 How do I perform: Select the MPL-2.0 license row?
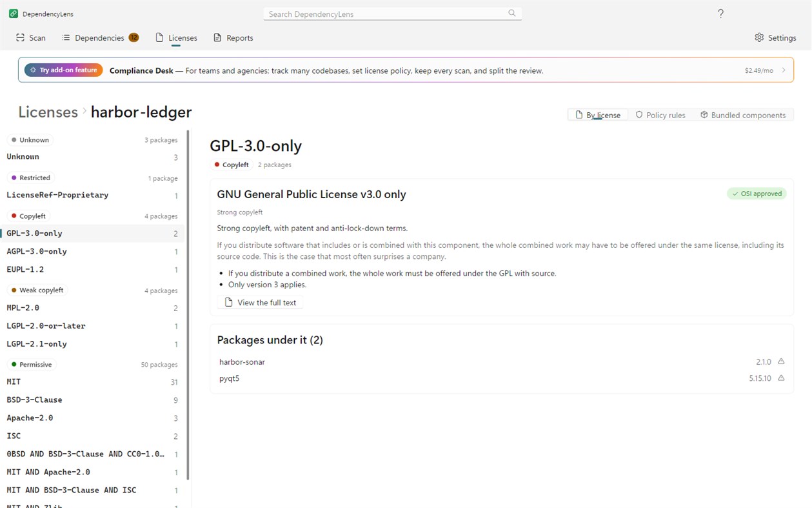pyautogui.click(x=92, y=308)
